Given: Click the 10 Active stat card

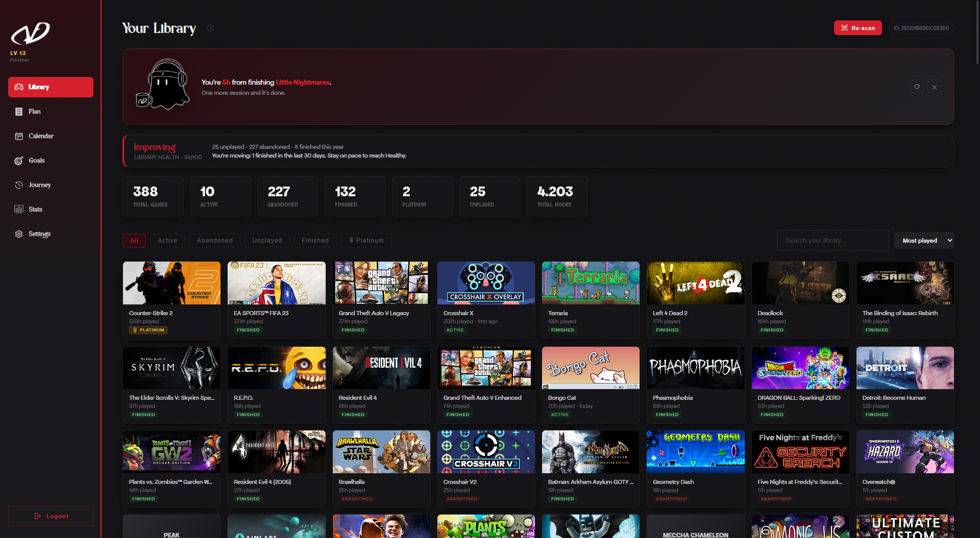Looking at the screenshot, I should [220, 197].
